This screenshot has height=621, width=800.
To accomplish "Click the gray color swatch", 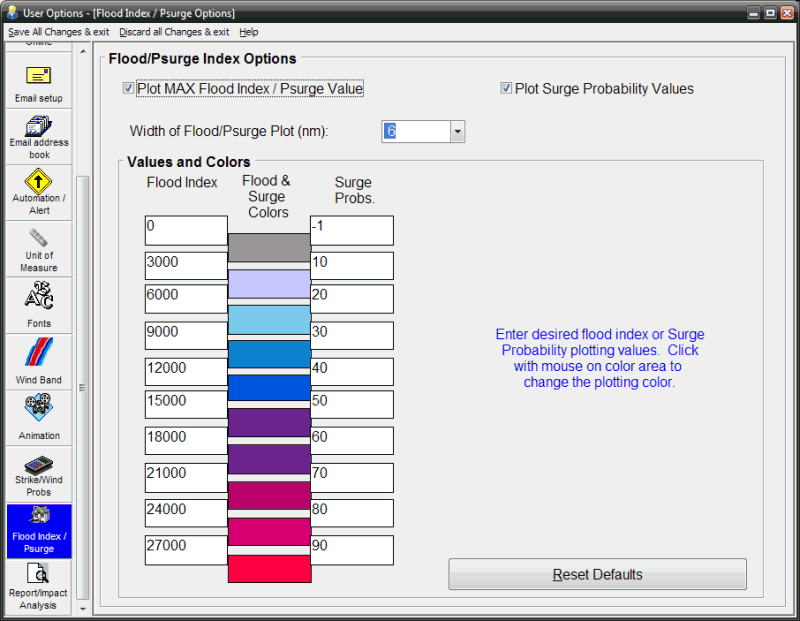I will point(269,248).
